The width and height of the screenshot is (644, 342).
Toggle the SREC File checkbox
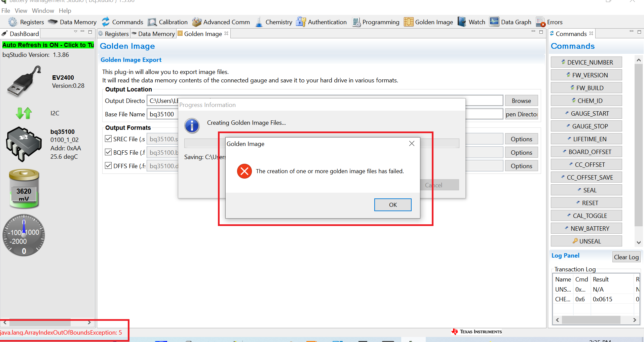click(108, 139)
